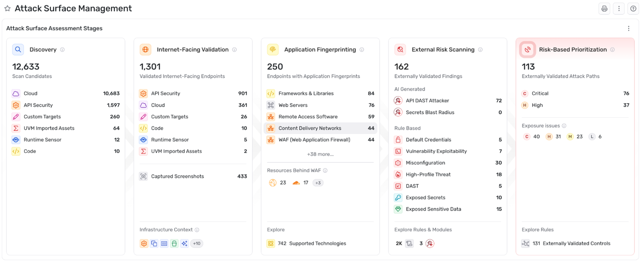Click the sparkle Infrastructure Context icon

184,244
